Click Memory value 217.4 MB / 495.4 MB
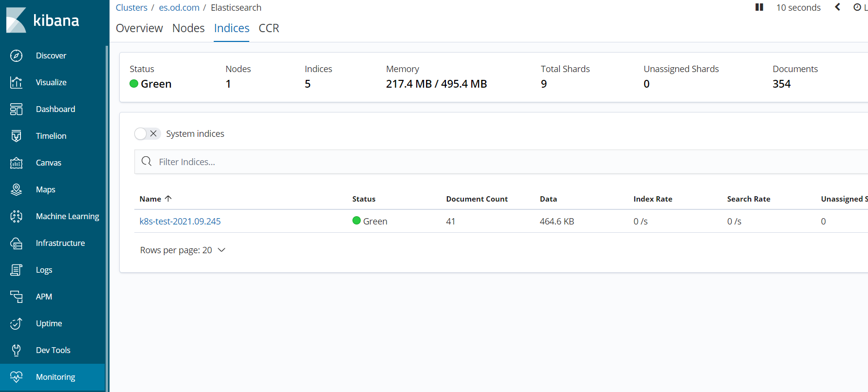 click(x=436, y=84)
